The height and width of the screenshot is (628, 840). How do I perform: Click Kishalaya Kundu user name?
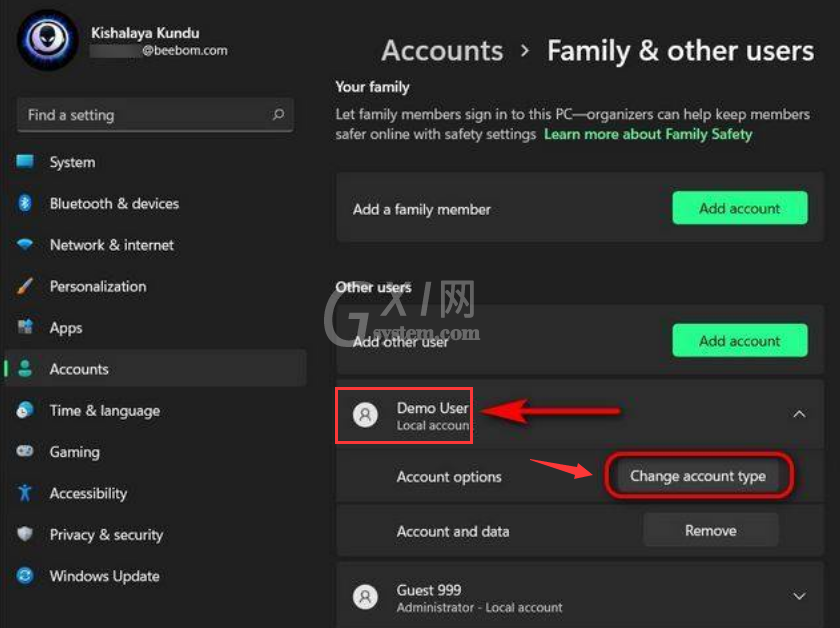tap(145, 33)
